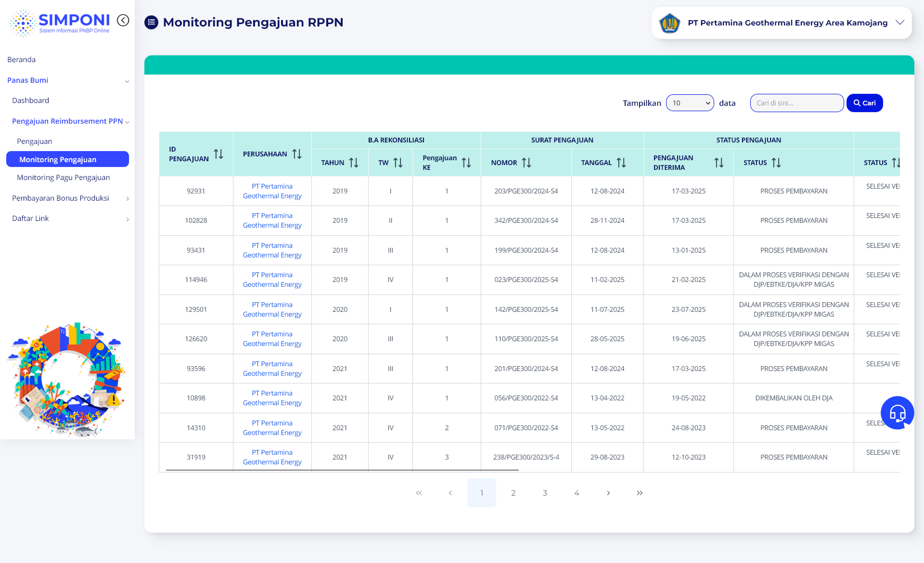The height and width of the screenshot is (563, 924).
Task: Expand Pembayaran Bonus Produksi chevron
Action: (128, 199)
